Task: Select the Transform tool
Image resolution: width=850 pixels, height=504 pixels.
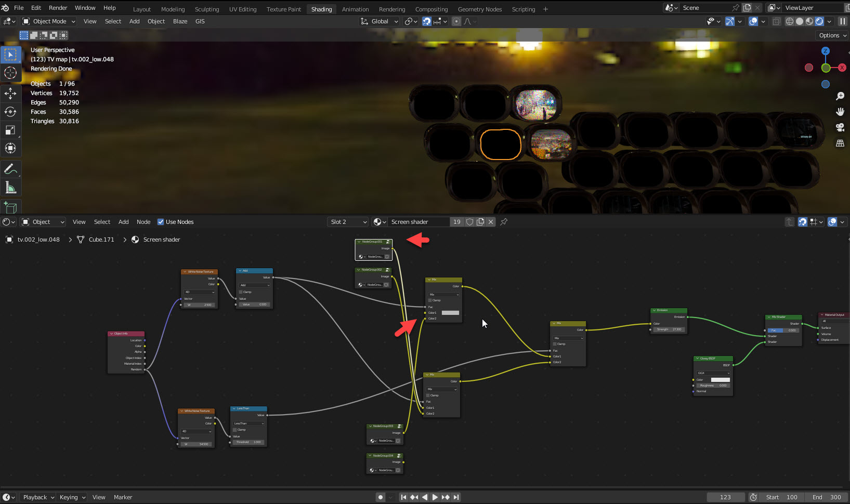Action: [x=10, y=148]
